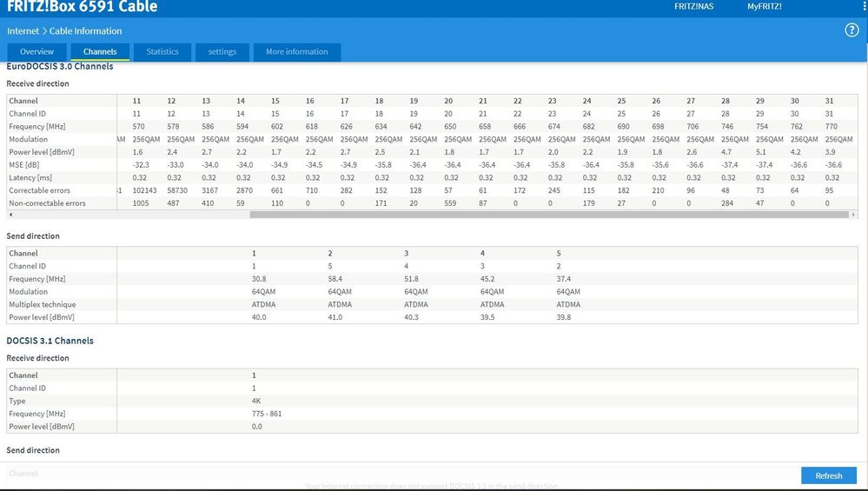Click the DOCSIS 3.1 power level 0.0
Image resolution: width=868 pixels, height=491 pixels.
coord(257,426)
